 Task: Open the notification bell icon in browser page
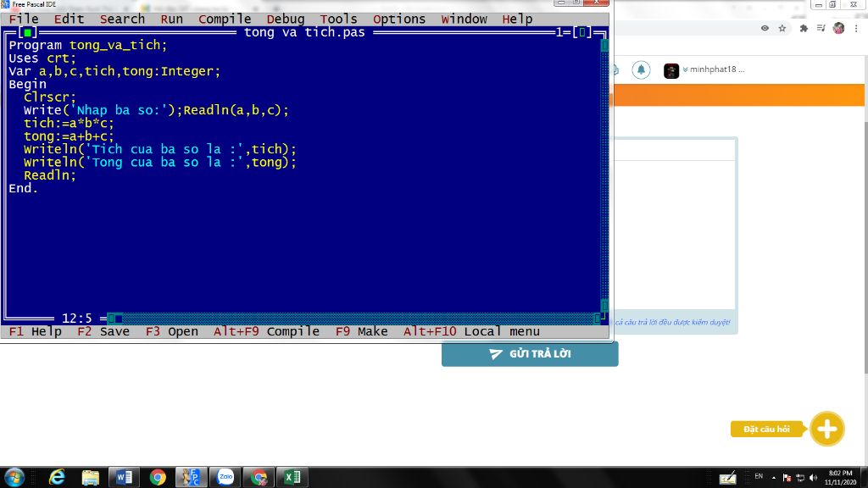point(641,69)
